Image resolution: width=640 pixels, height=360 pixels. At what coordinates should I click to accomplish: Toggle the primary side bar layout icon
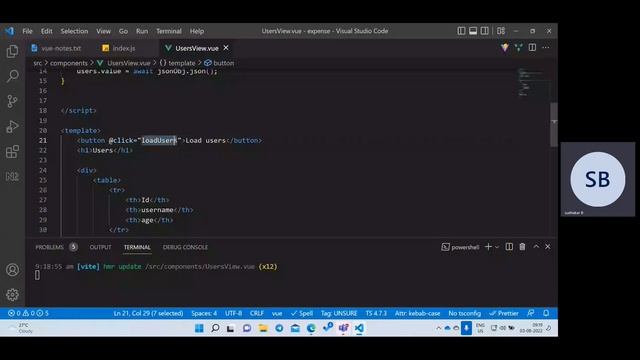pos(461,31)
